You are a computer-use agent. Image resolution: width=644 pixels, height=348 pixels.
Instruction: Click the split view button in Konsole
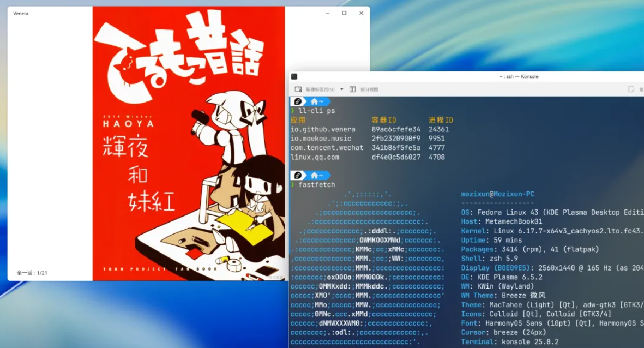point(364,89)
